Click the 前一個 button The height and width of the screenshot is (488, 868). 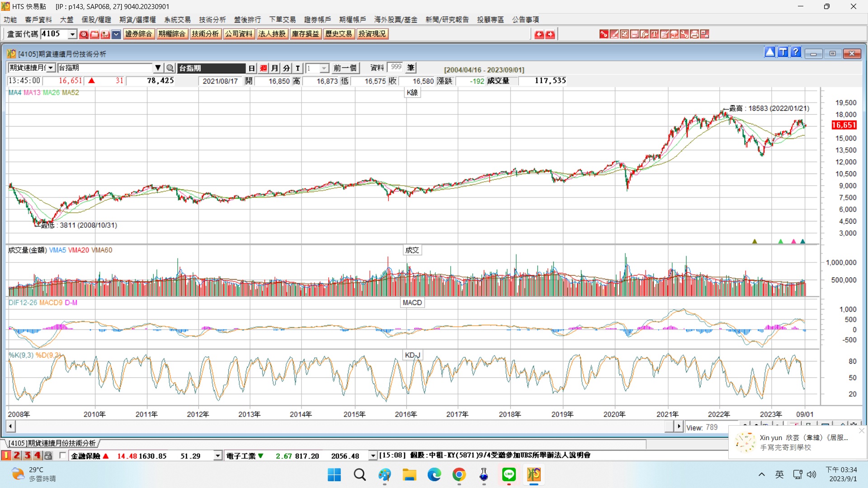pyautogui.click(x=345, y=68)
